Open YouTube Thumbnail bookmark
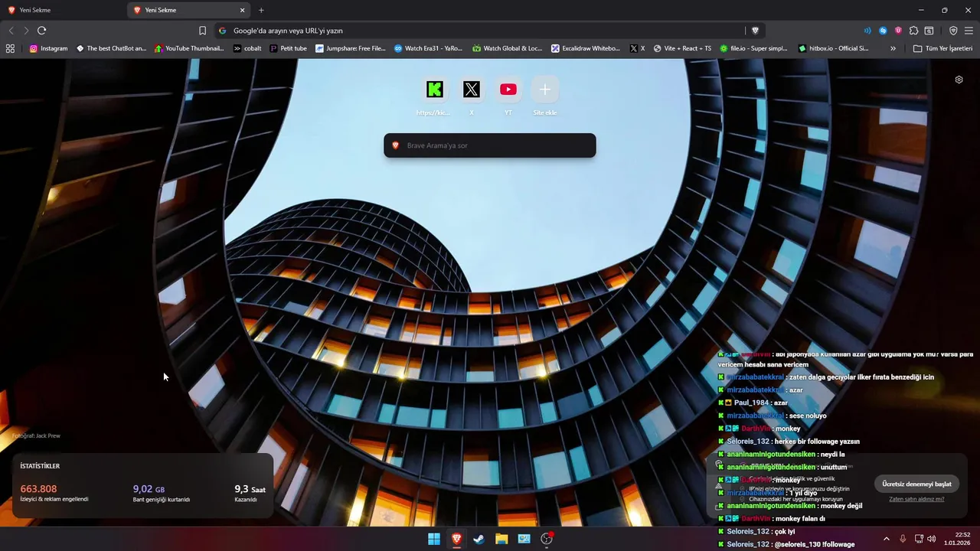Screen dimensions: 980x551 pos(189,48)
